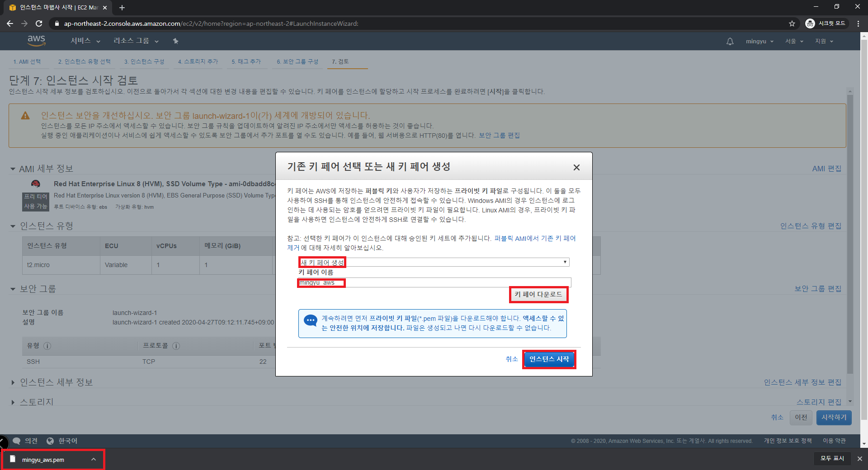Viewport: 868px width, 470px height.
Task: Click the 개인 정보 보호 정책 link
Action: tap(788, 441)
